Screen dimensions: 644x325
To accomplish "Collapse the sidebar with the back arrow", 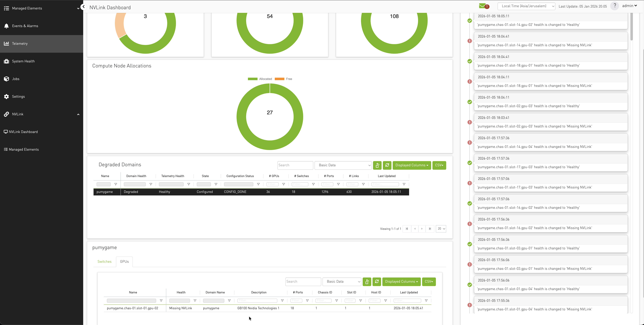I will click(84, 7).
